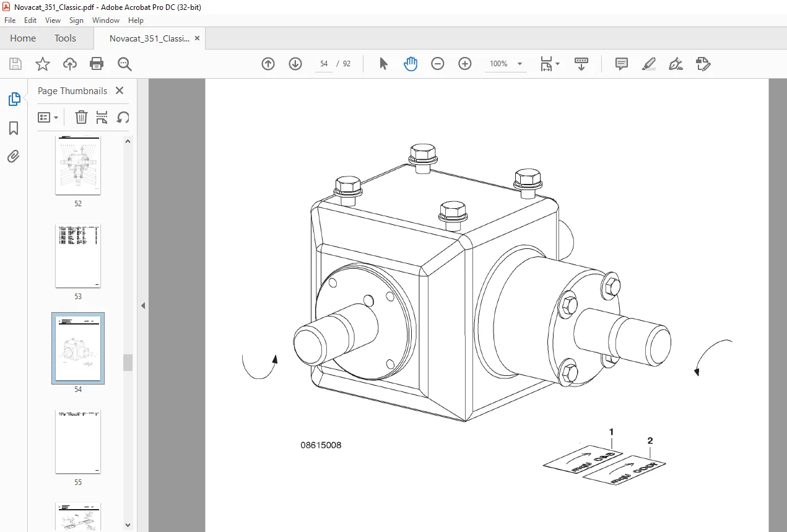Select the Highlight text pen tool
This screenshot has width=787, height=532.
coord(649,64)
